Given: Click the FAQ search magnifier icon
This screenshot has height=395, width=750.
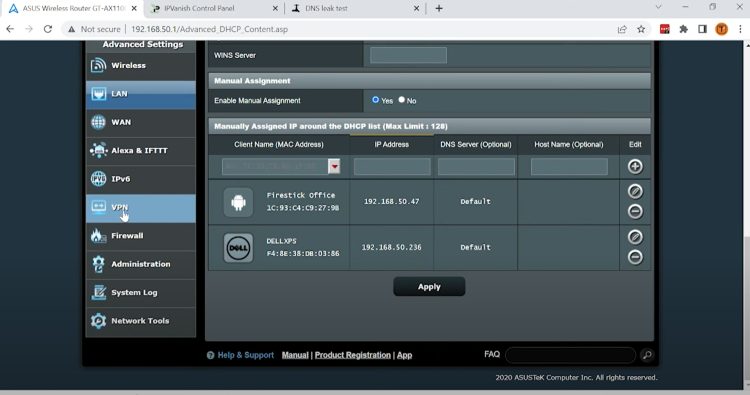Looking at the screenshot, I should [x=647, y=355].
